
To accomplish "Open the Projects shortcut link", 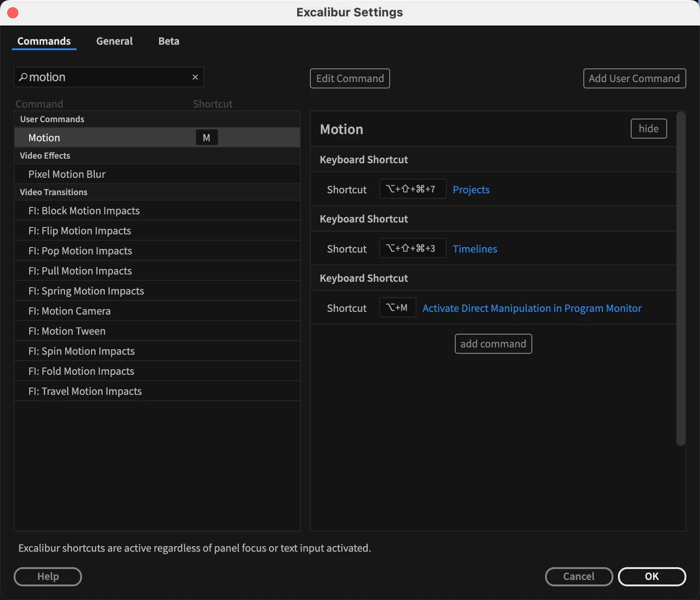I will coord(471,190).
